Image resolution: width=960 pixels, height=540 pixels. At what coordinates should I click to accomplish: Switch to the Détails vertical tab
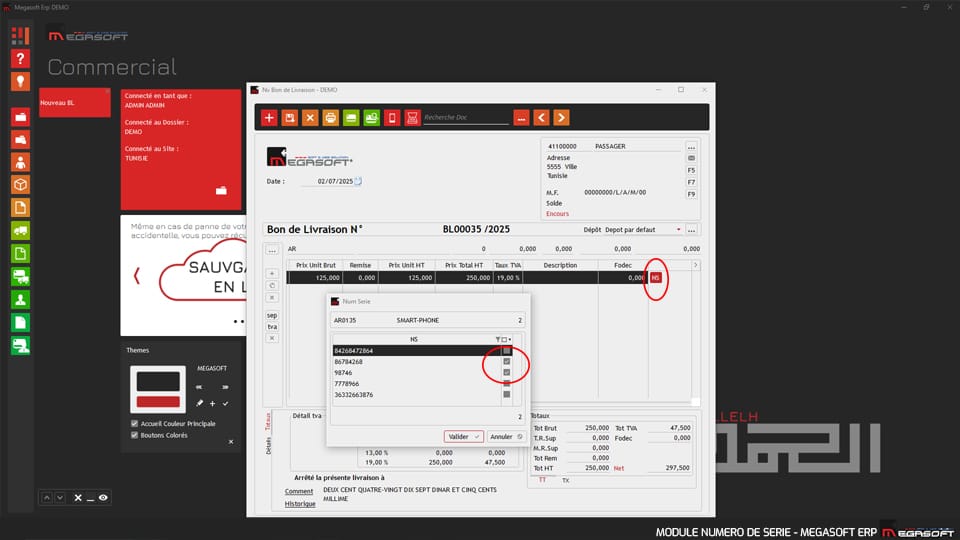tap(269, 447)
